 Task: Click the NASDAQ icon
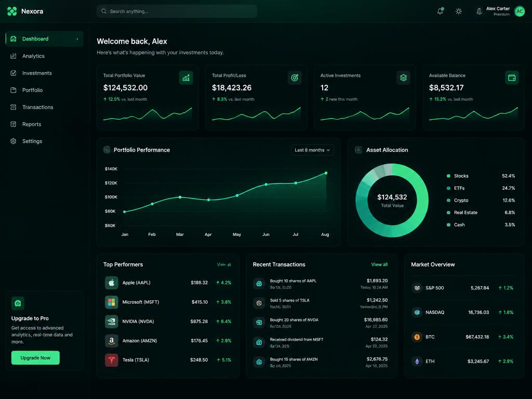(x=417, y=312)
